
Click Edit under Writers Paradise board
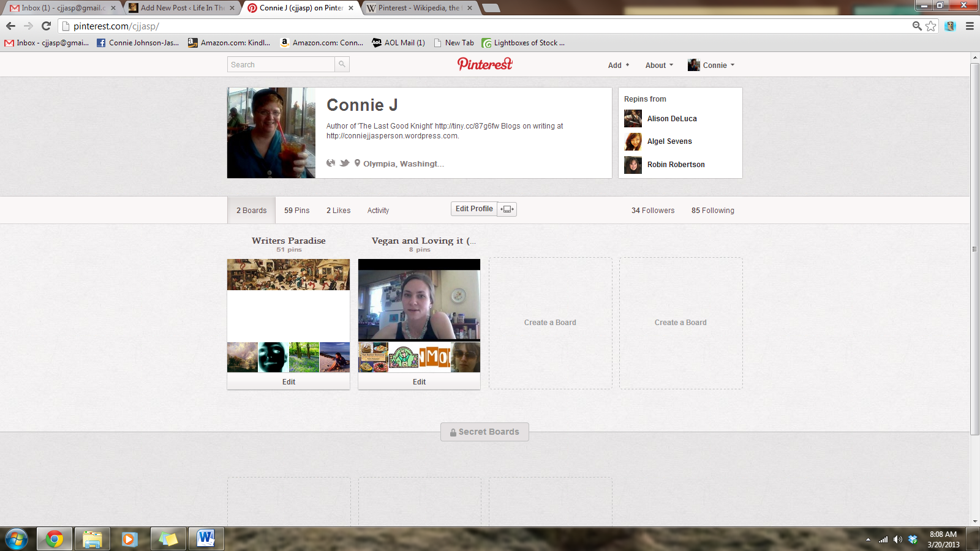click(288, 382)
